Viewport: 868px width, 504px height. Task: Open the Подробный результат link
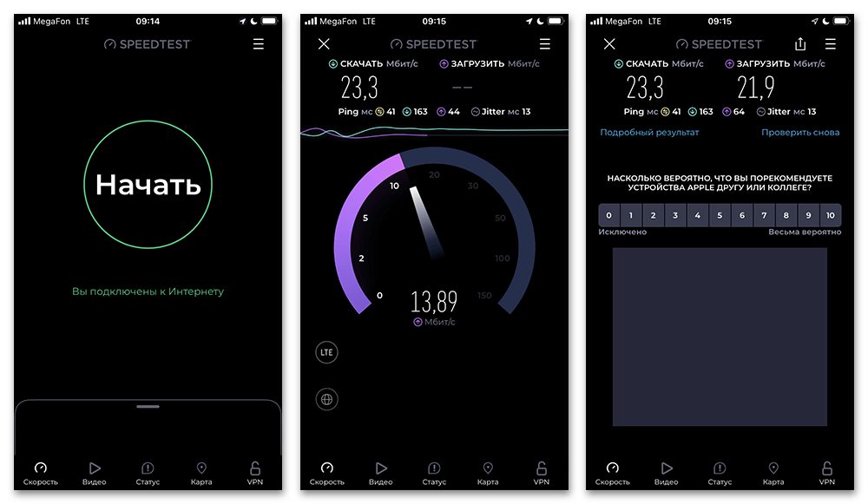pos(649,132)
